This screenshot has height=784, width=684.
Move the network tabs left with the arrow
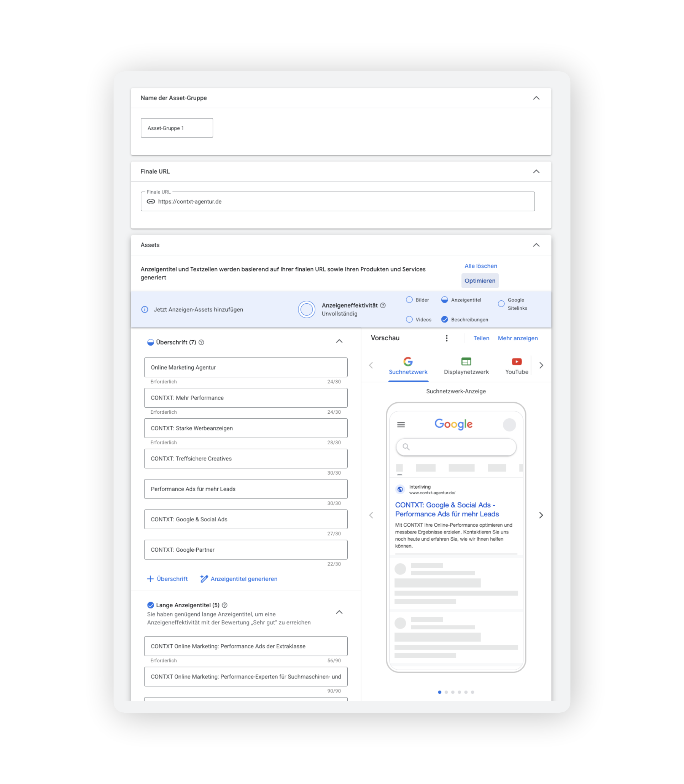point(371,366)
